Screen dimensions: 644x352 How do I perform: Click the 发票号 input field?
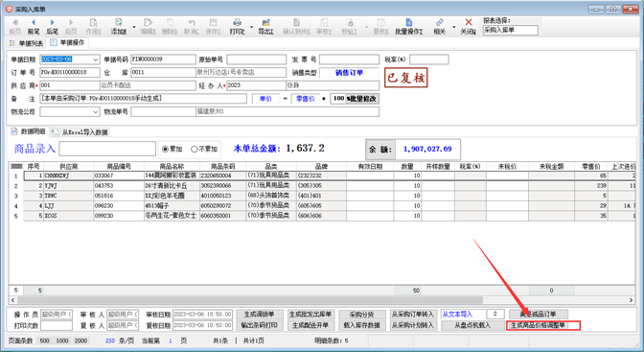[349, 59]
